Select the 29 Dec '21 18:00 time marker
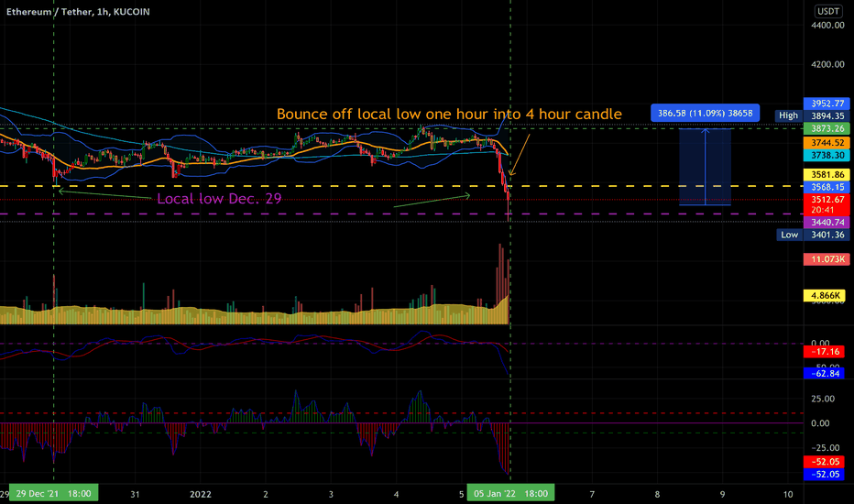Screen dimensions: 854x504 point(53,494)
